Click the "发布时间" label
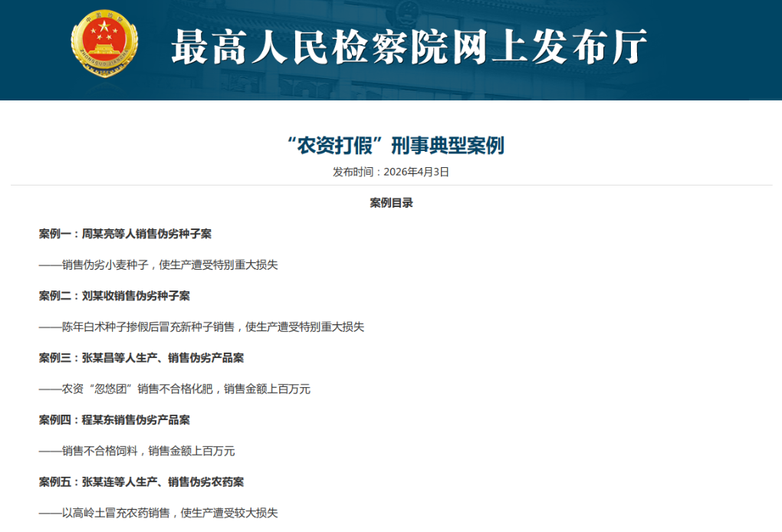Viewport: 782px width, 532px height. 354,172
